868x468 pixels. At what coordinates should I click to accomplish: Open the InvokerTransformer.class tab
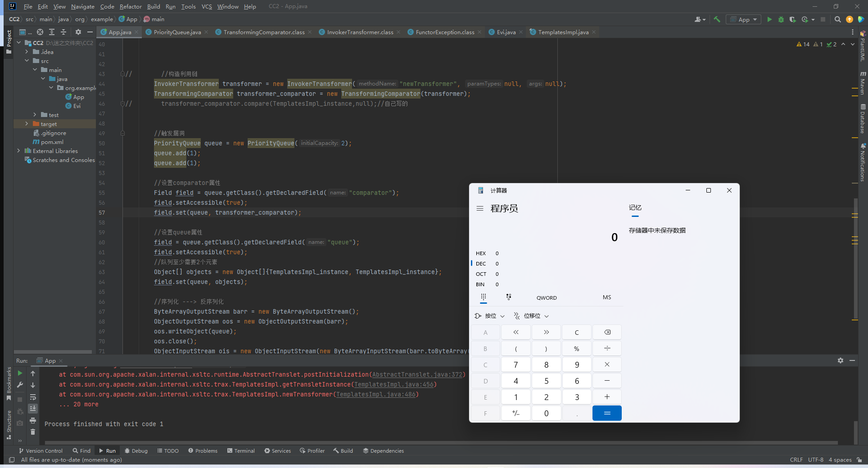360,32
